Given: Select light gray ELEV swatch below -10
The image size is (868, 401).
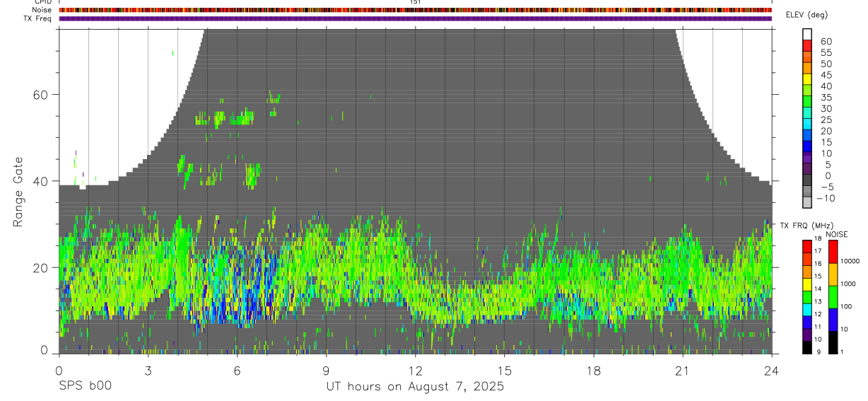Looking at the screenshot, I should [807, 202].
